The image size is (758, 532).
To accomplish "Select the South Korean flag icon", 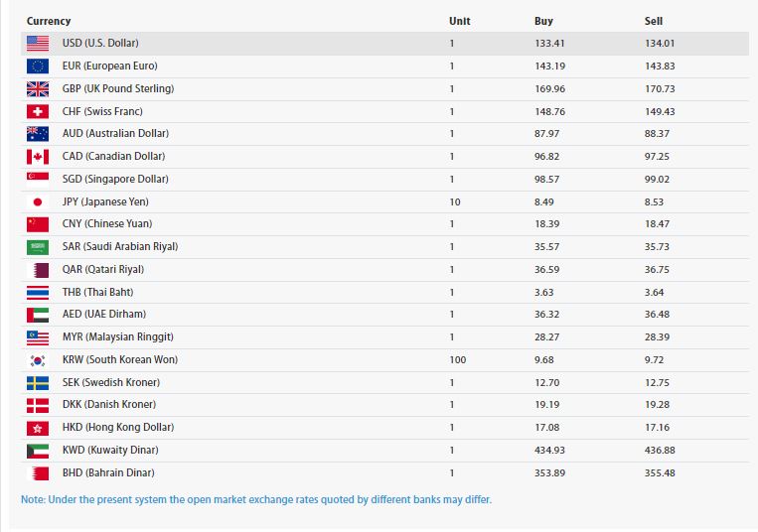I will click(38, 359).
